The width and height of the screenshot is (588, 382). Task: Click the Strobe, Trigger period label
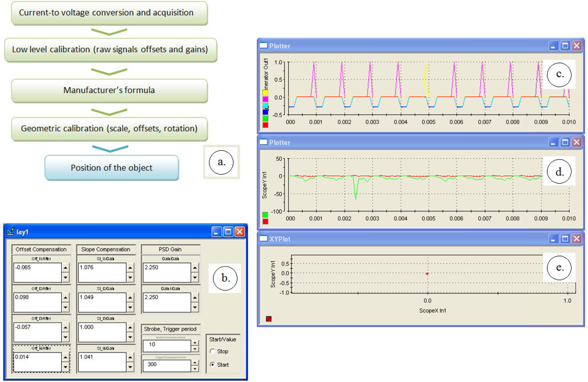pyautogui.click(x=171, y=328)
